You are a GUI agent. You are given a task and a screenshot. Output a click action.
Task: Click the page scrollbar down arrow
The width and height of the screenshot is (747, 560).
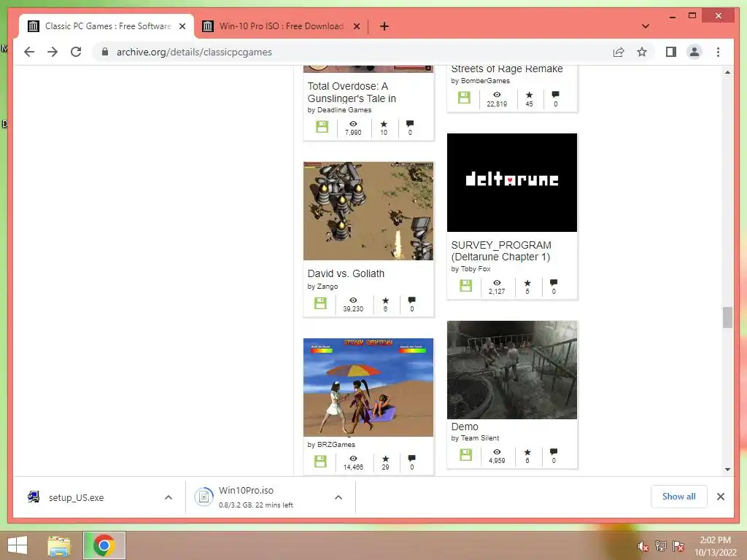(727, 470)
